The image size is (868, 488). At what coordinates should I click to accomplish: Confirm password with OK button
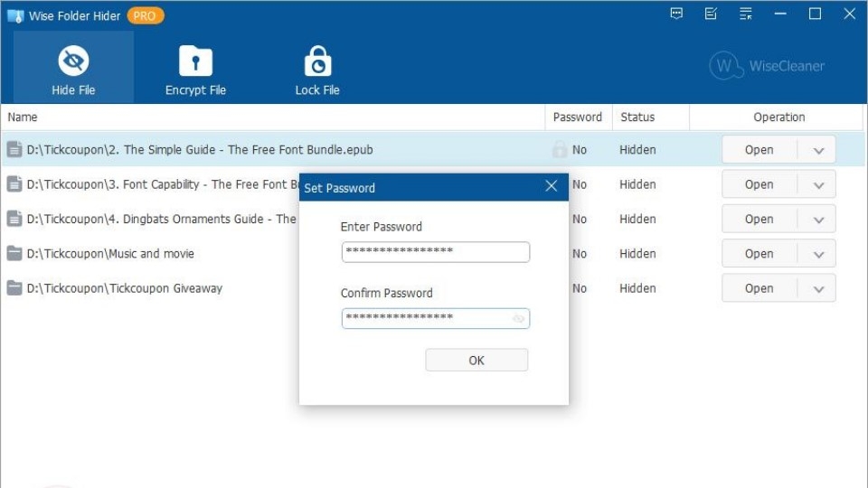(x=476, y=361)
